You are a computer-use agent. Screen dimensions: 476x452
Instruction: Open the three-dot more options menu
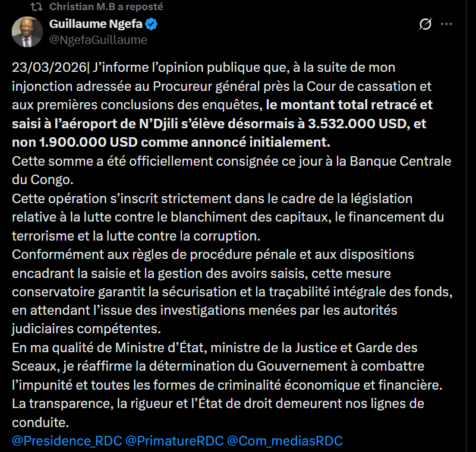(x=446, y=24)
